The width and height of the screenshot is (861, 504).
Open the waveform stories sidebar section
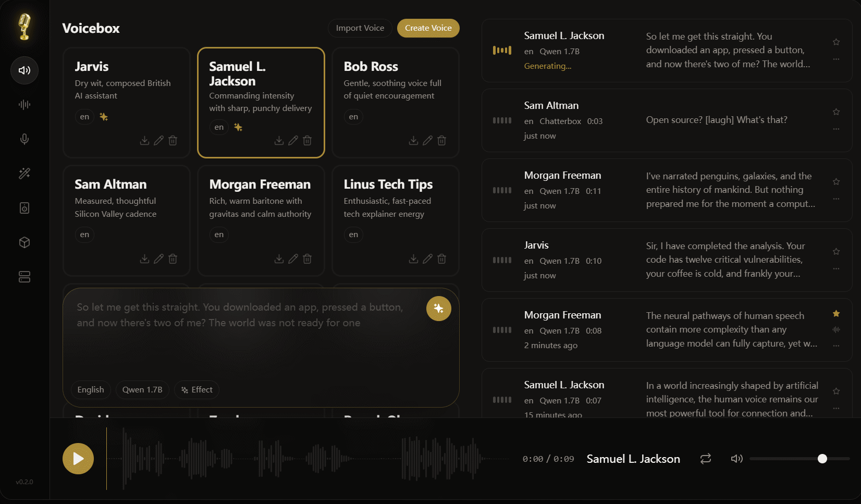24,105
